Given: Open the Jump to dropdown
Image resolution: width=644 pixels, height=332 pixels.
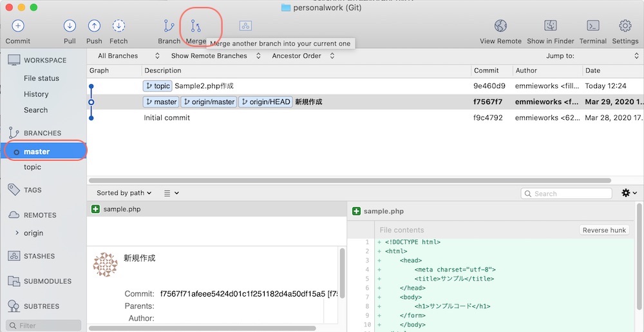Looking at the screenshot, I should pyautogui.click(x=592, y=56).
